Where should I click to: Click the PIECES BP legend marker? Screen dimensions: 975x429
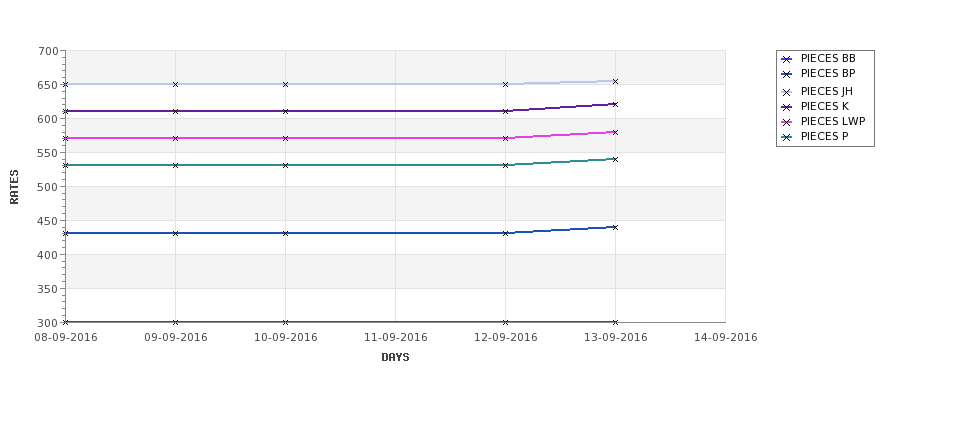[787, 75]
